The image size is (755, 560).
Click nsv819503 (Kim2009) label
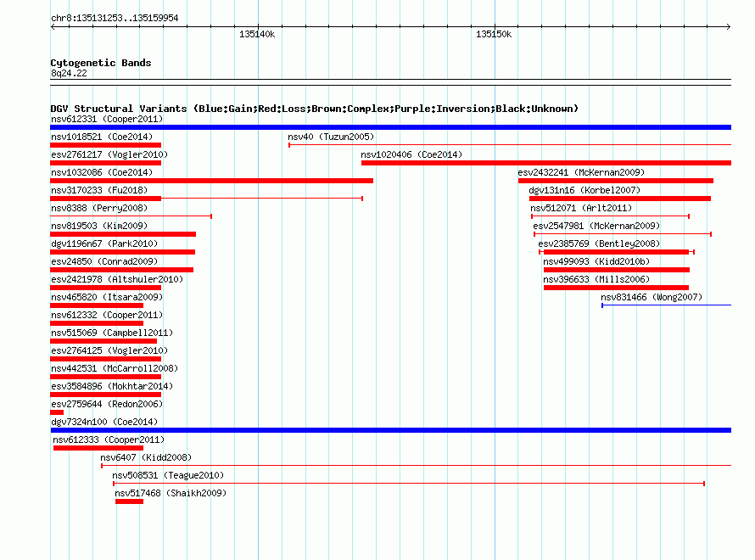tap(99, 226)
